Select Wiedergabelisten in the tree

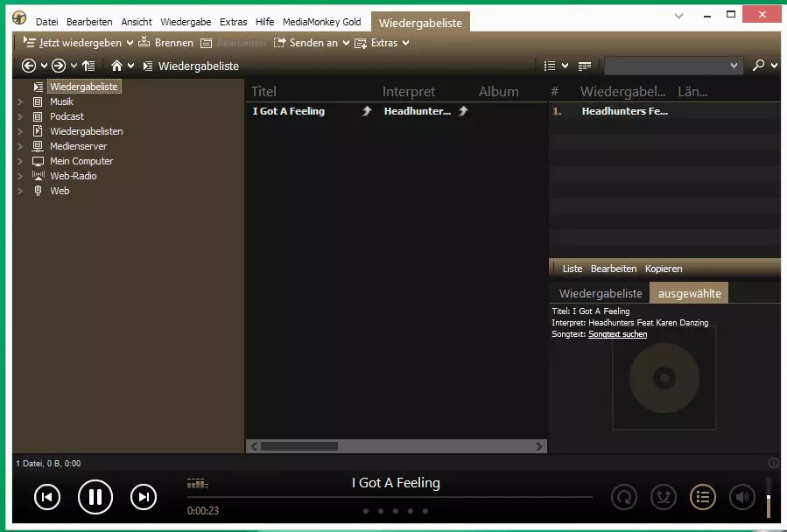[87, 131]
